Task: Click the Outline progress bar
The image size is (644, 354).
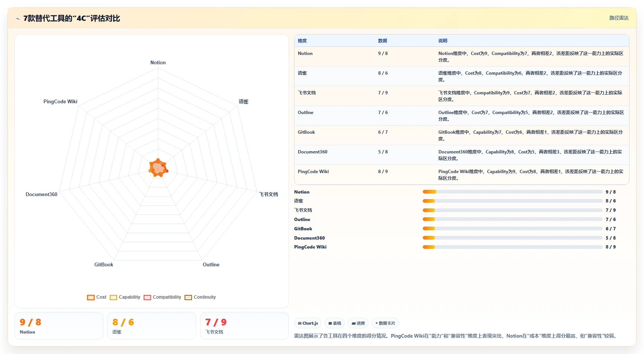Action: (x=512, y=219)
